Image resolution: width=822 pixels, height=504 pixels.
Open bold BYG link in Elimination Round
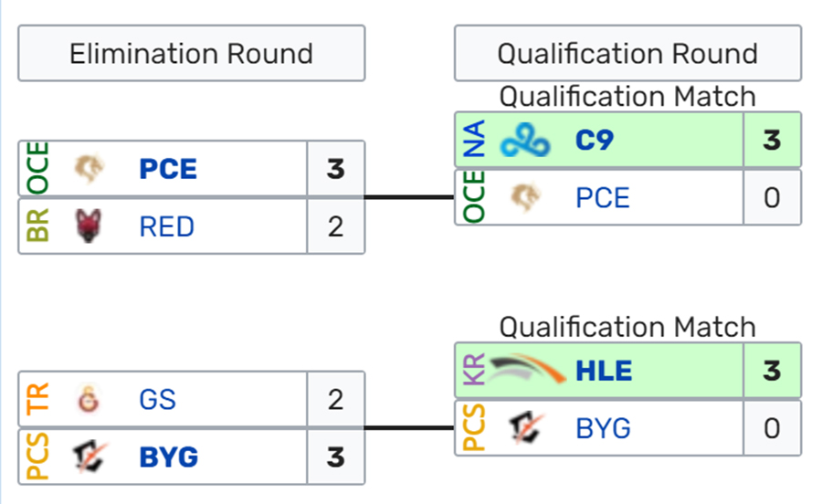[169, 457]
